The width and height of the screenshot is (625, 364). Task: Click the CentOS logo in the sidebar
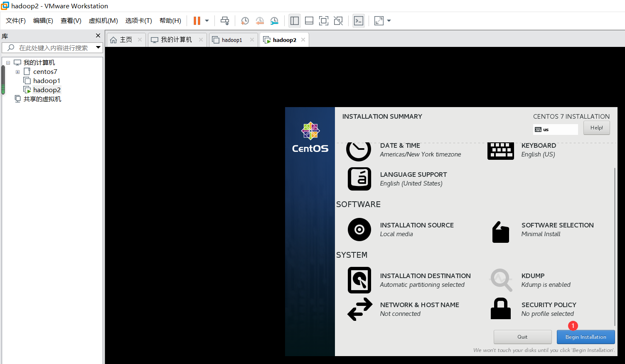tap(310, 137)
